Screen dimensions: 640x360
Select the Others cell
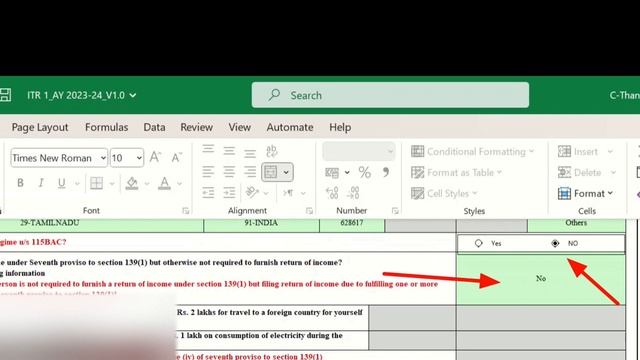pyautogui.click(x=576, y=225)
